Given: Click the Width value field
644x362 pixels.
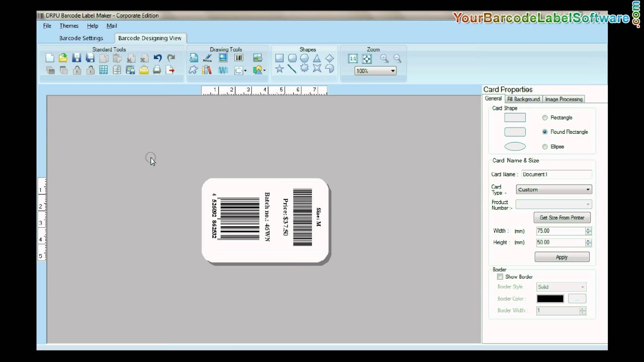Looking at the screenshot, I should (x=560, y=231).
